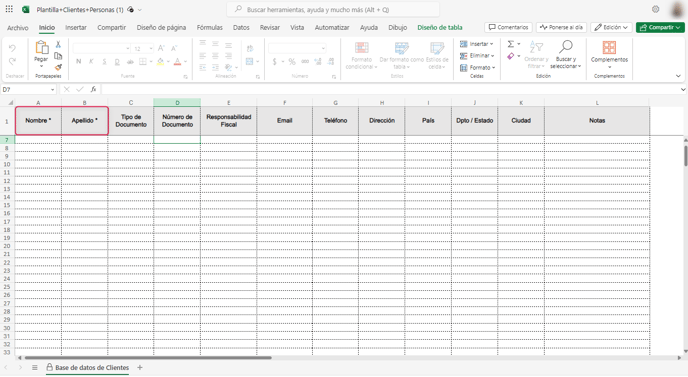Open the font color red A swatch

pyautogui.click(x=177, y=61)
